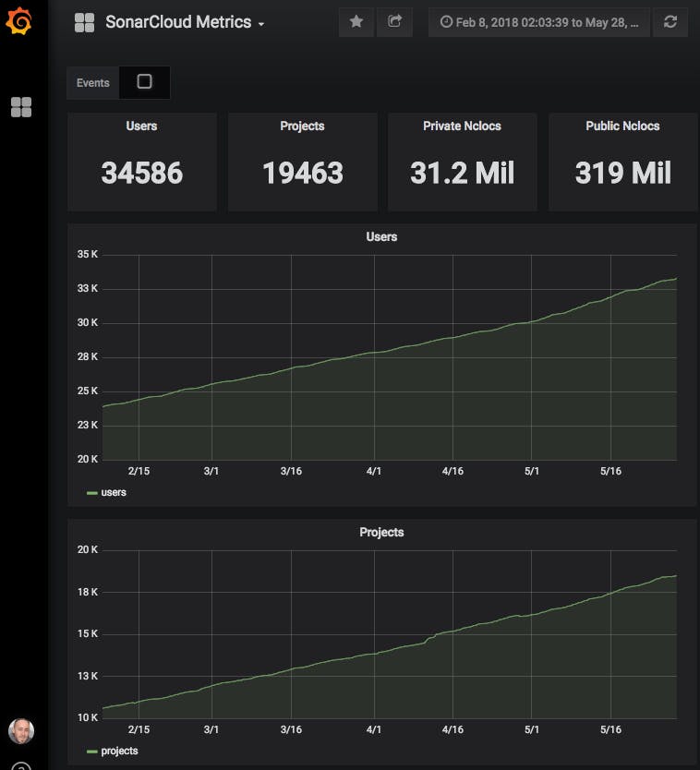The height and width of the screenshot is (770, 700).
Task: Open the user profile avatar
Action: (21, 730)
